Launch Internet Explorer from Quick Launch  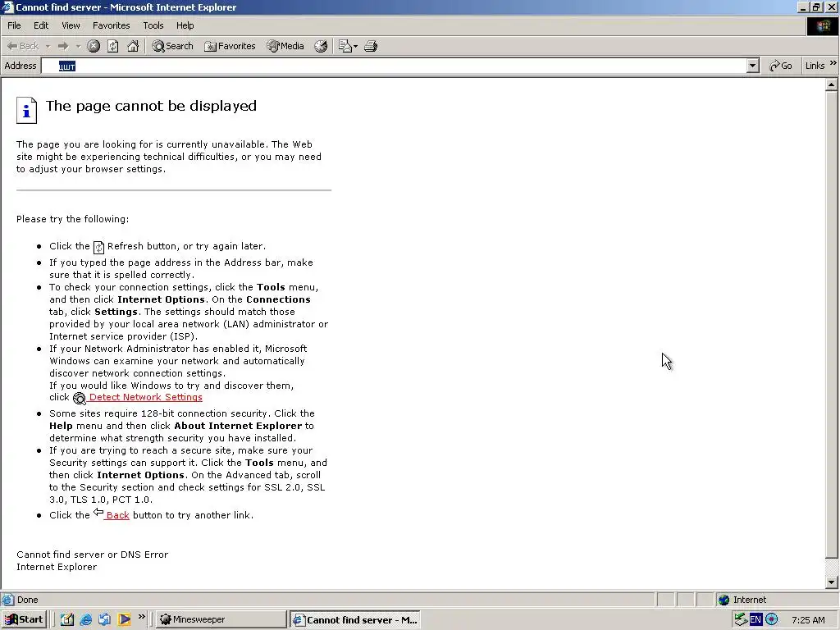(x=85, y=619)
